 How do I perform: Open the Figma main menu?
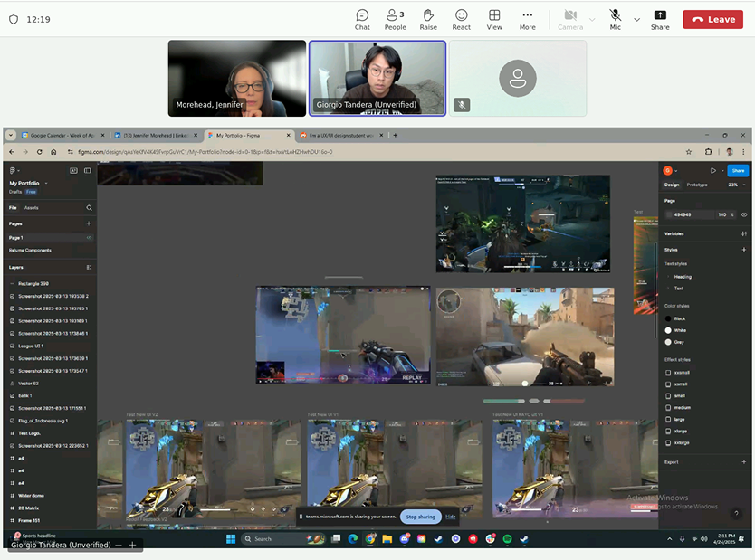click(14, 170)
